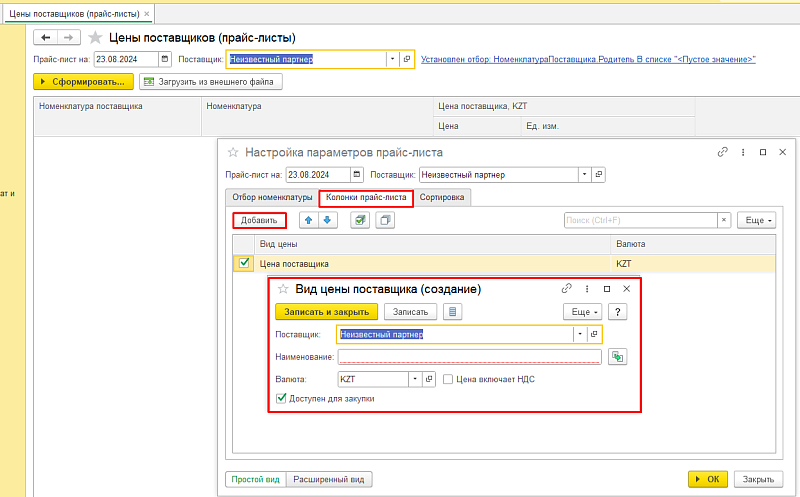Click the move row up arrow icon
Image resolution: width=800 pixels, height=497 pixels.
(308, 220)
